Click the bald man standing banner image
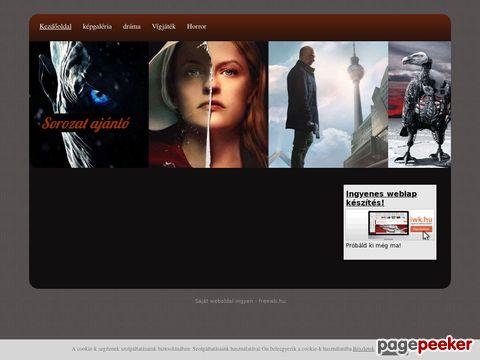Screen dimensions: 480x360 tap(303, 107)
